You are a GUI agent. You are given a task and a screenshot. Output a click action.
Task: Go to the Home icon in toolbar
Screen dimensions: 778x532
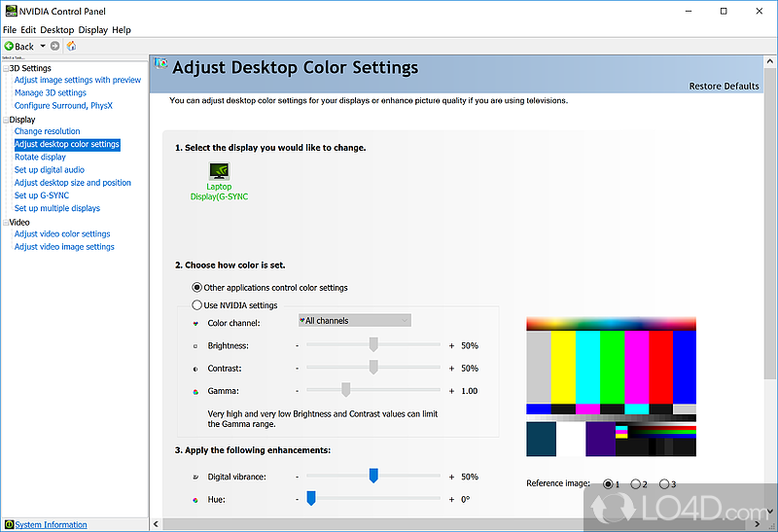pyautogui.click(x=71, y=46)
